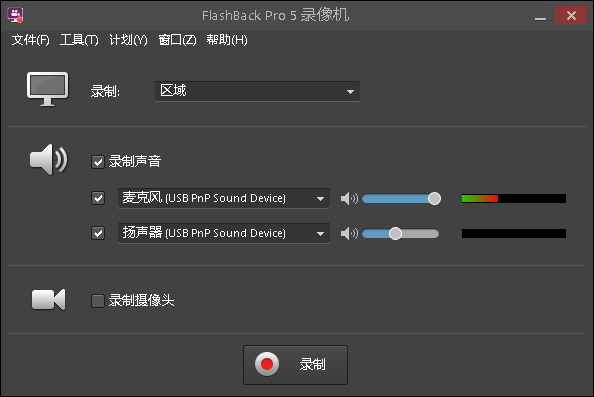Click the red record circle icon
Screen dimensions: 594x397
tap(267, 364)
